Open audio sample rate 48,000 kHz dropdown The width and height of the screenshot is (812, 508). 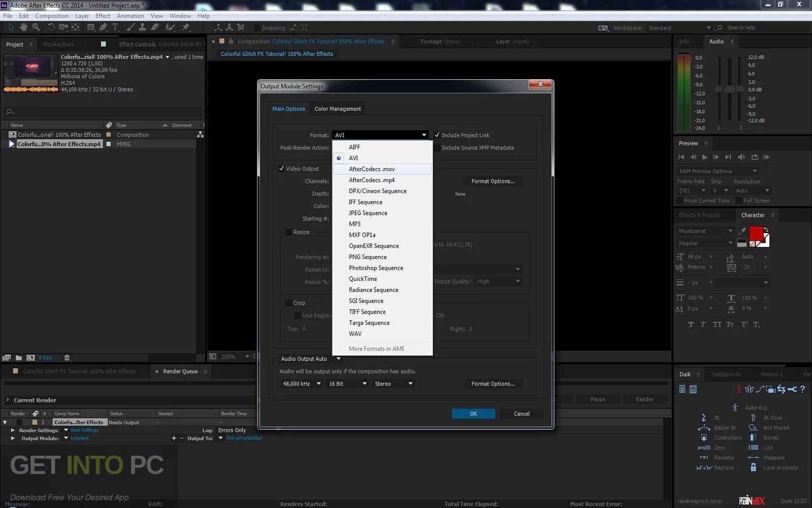click(x=301, y=384)
